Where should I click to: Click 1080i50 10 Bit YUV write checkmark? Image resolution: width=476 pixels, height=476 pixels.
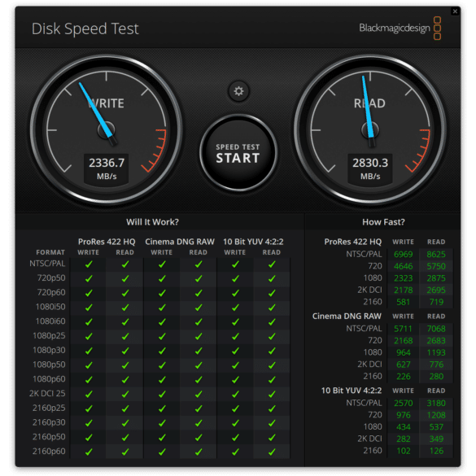tap(235, 308)
